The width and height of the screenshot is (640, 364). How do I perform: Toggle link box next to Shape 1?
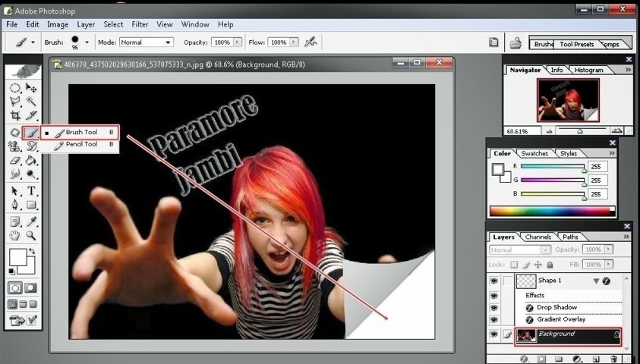[507, 281]
